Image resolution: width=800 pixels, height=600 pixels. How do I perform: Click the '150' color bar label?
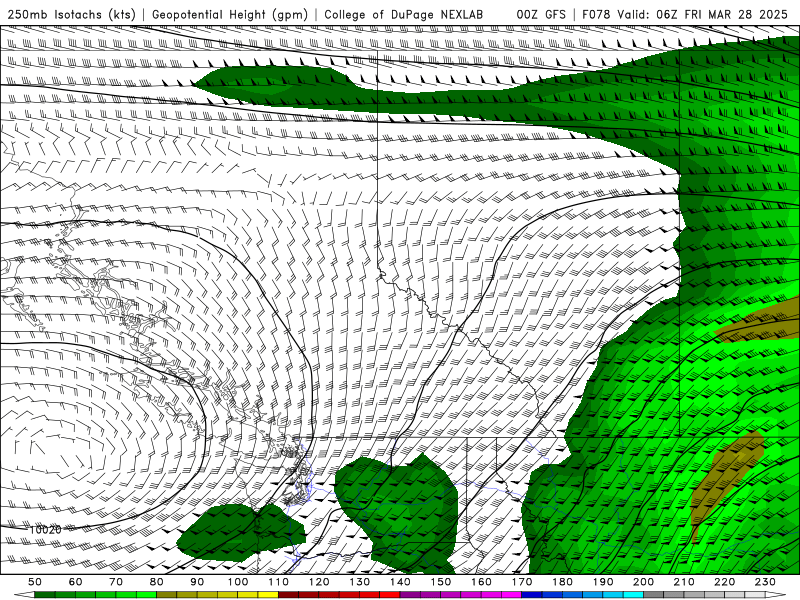pos(441,582)
